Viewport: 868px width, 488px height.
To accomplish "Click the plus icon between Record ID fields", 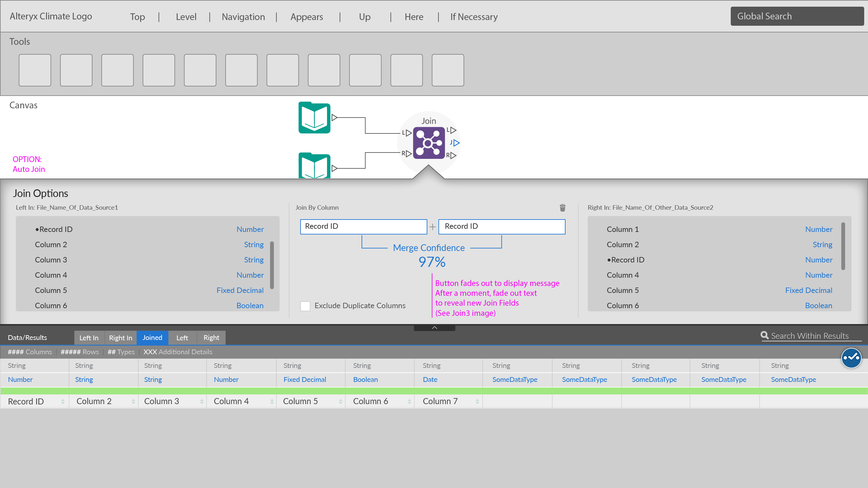I will tap(433, 227).
